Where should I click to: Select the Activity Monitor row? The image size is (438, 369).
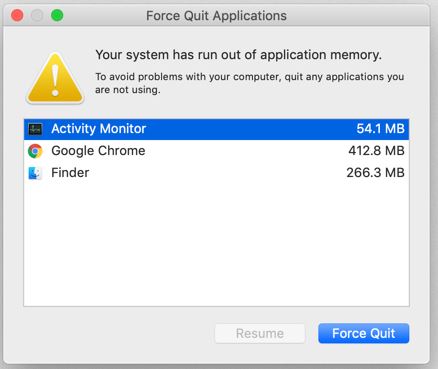click(x=216, y=129)
